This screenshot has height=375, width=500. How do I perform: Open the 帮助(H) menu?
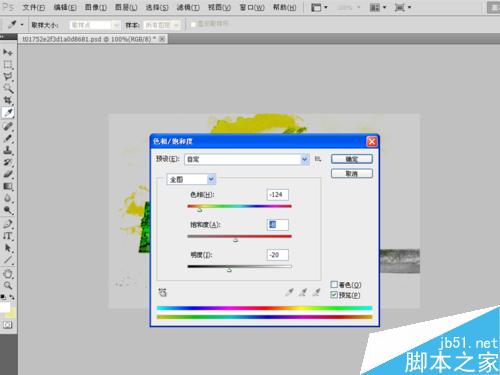tap(284, 7)
